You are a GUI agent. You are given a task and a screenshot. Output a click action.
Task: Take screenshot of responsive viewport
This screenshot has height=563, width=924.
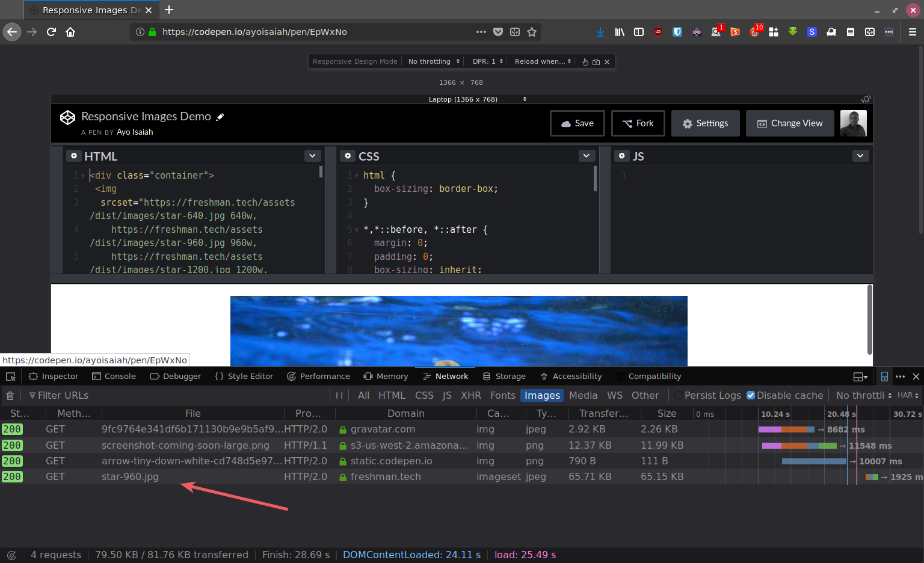pyautogui.click(x=596, y=62)
